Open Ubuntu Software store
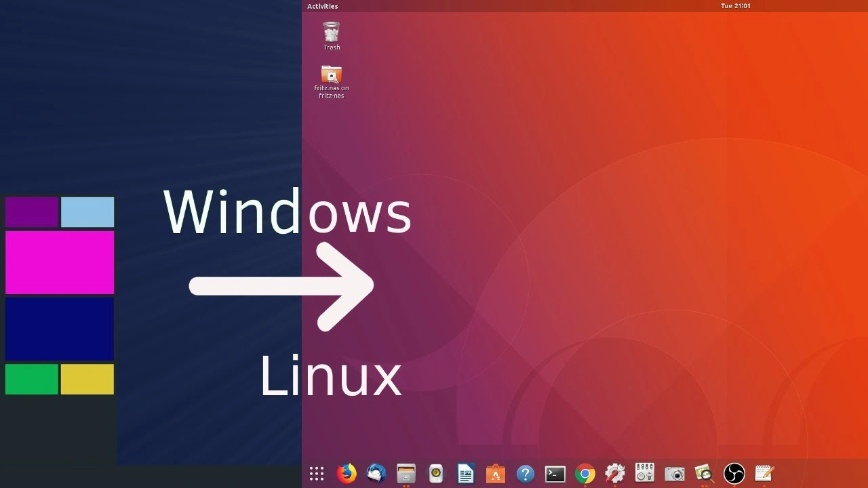The image size is (868, 488). tap(496, 473)
